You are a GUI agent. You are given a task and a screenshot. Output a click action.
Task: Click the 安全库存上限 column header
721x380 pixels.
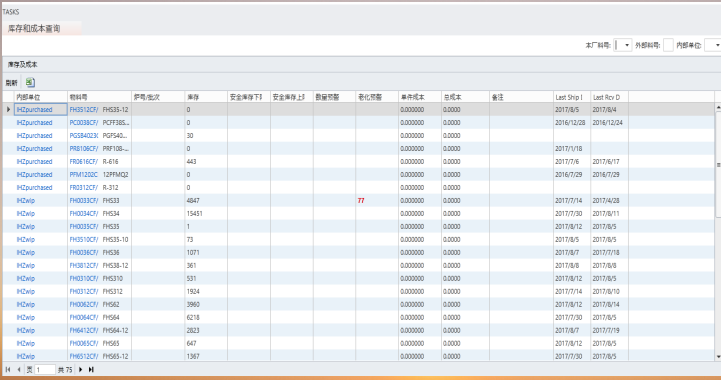tap(292, 97)
